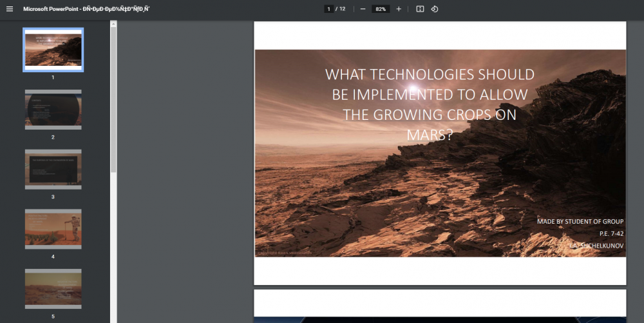644x323 pixels.
Task: Click the fit to page icon
Action: coord(420,9)
